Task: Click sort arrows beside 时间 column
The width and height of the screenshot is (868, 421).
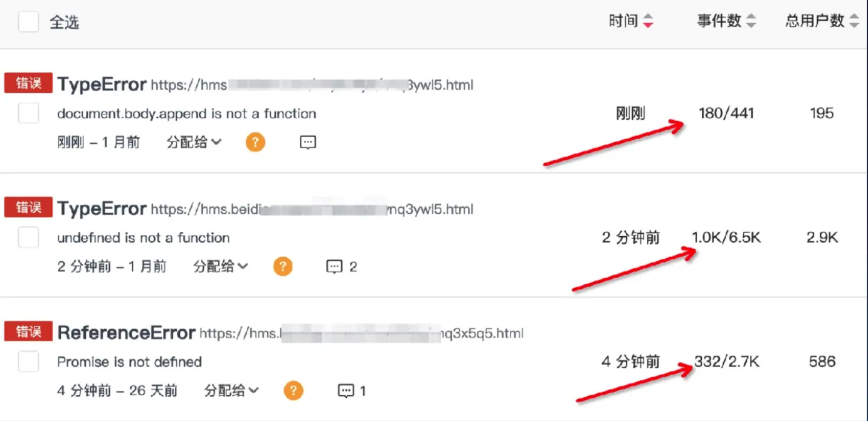Action: coord(648,21)
